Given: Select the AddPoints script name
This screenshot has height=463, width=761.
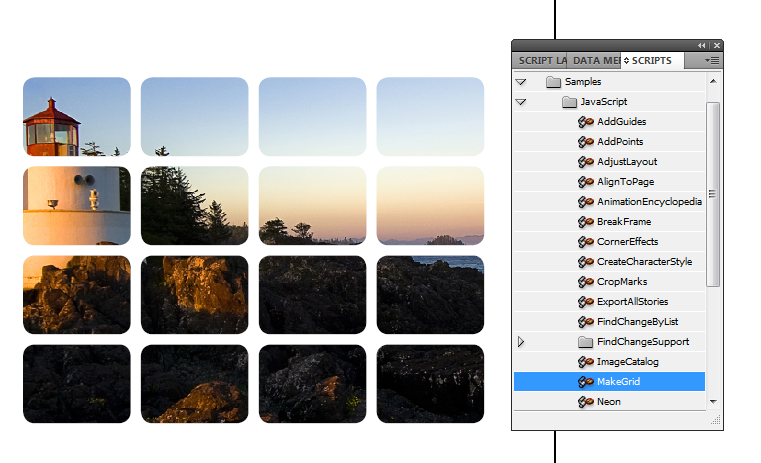Looking at the screenshot, I should coord(620,142).
